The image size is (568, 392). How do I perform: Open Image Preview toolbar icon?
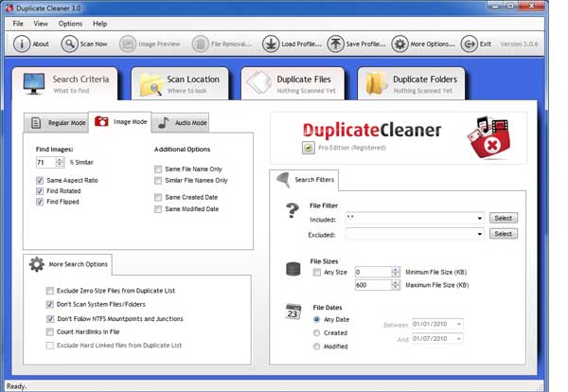pyautogui.click(x=128, y=44)
